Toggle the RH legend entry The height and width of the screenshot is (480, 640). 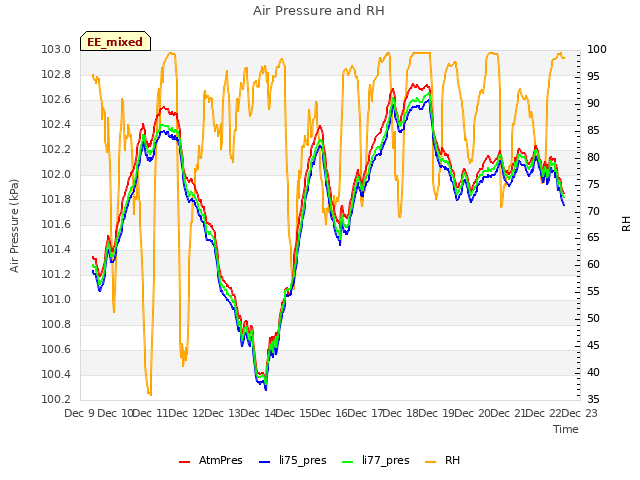[x=442, y=460]
